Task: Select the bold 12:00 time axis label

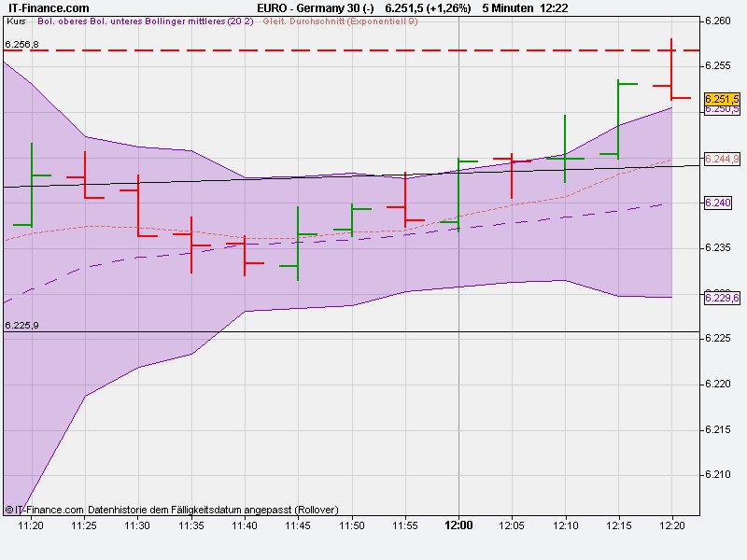Action: pyautogui.click(x=459, y=525)
